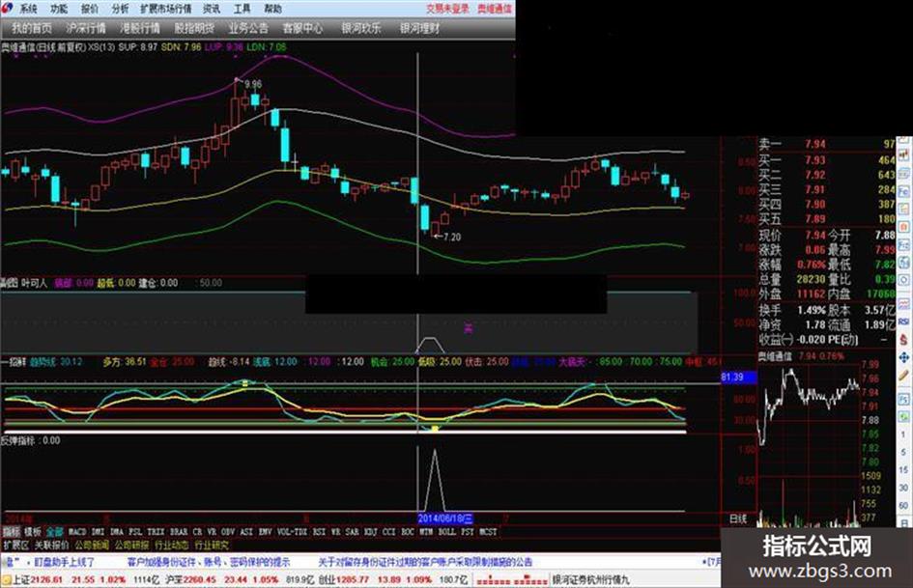Switch to 港股行情 tab

point(140,28)
